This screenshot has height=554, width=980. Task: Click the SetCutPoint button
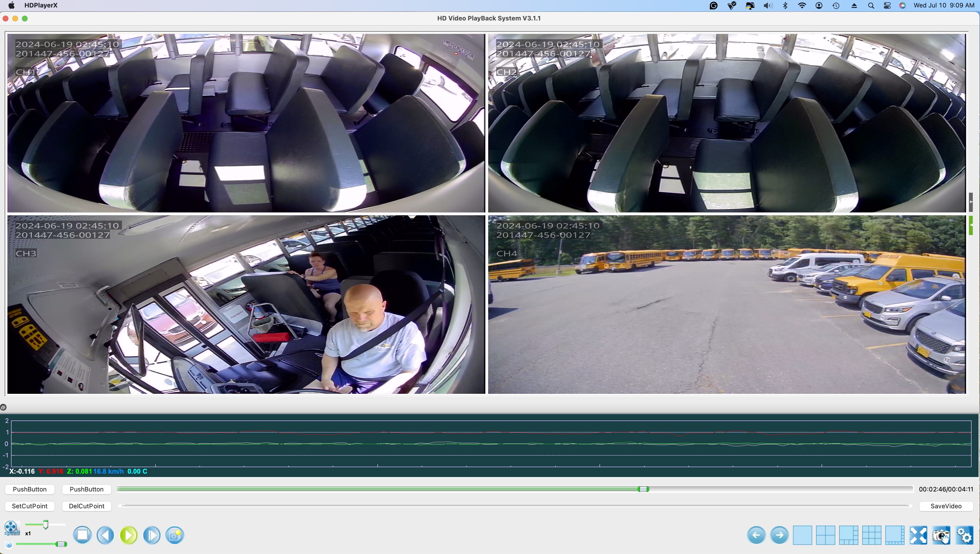30,506
